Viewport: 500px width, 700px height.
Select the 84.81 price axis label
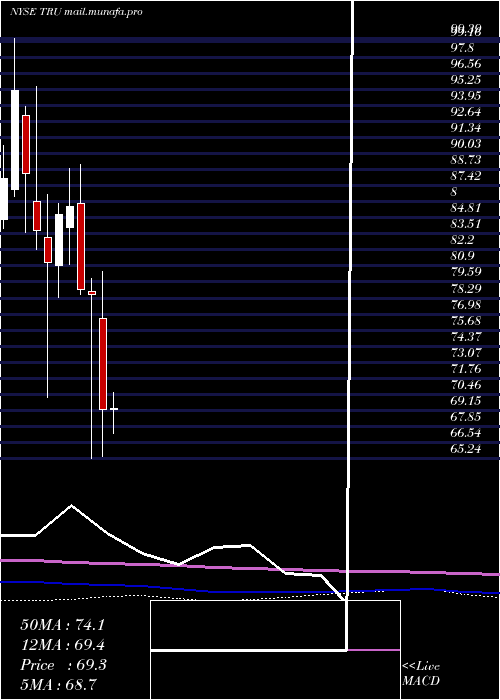(x=466, y=208)
